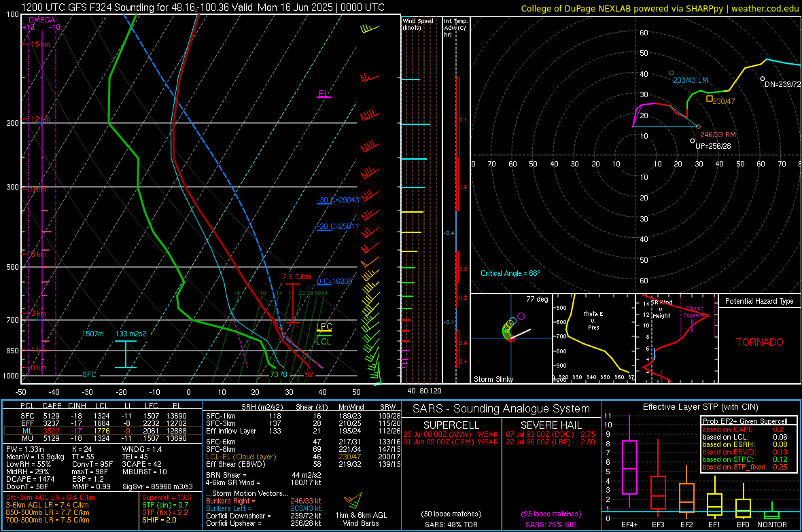Viewport: 802px width, 532px height.
Task: Click the Theta-E v. Pres panel label
Action: click(x=593, y=320)
